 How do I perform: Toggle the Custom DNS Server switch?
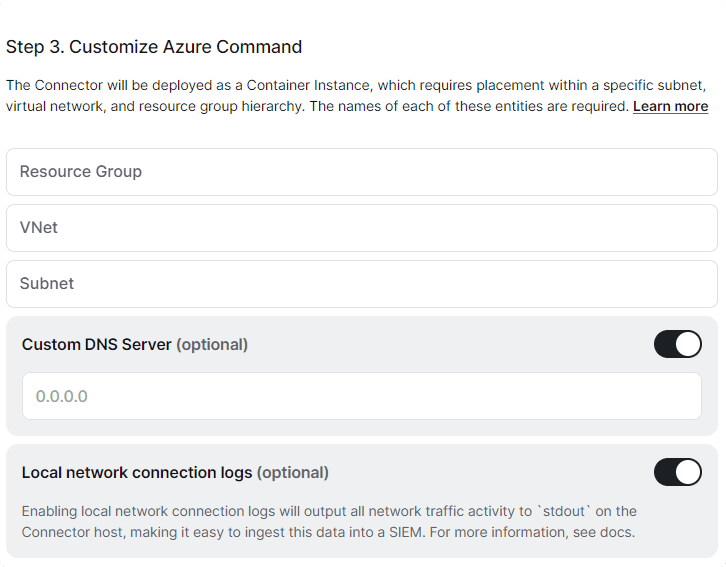click(x=677, y=344)
